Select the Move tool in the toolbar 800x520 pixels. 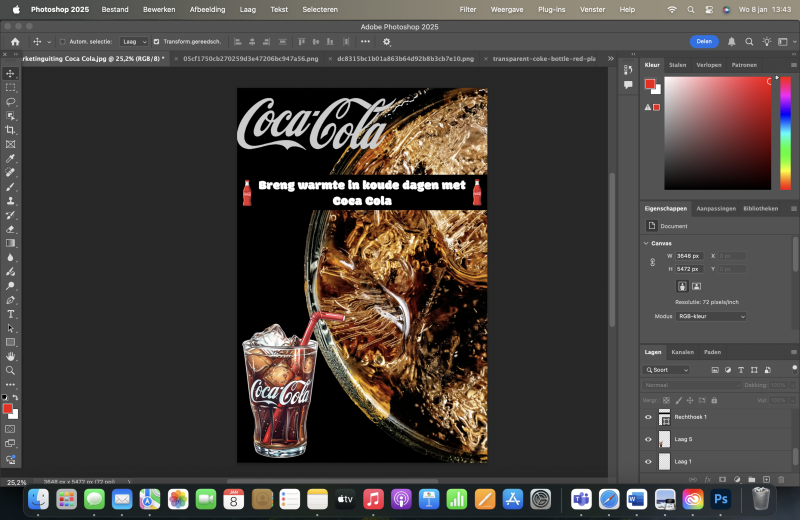click(x=10, y=73)
